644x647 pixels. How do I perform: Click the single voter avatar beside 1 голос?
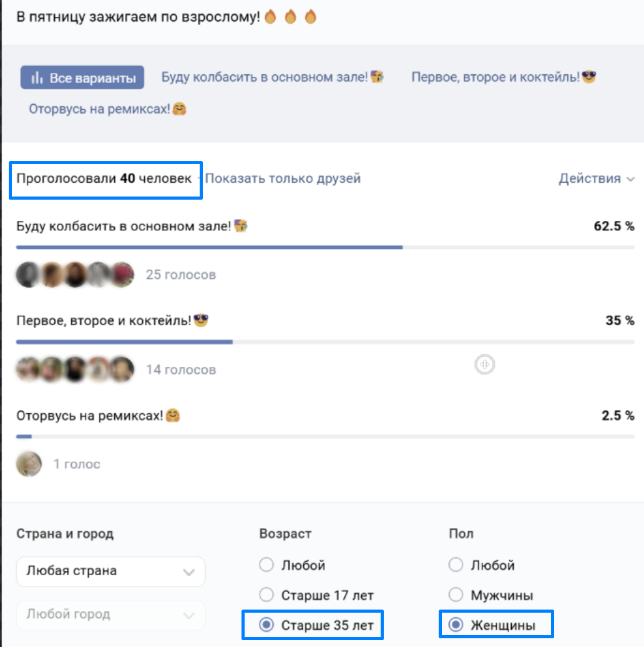point(29,464)
